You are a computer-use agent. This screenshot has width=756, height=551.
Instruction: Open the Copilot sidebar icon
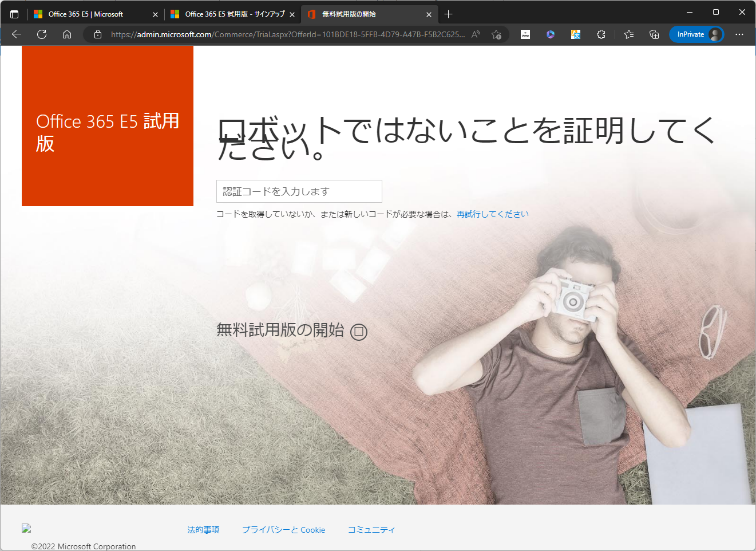550,34
